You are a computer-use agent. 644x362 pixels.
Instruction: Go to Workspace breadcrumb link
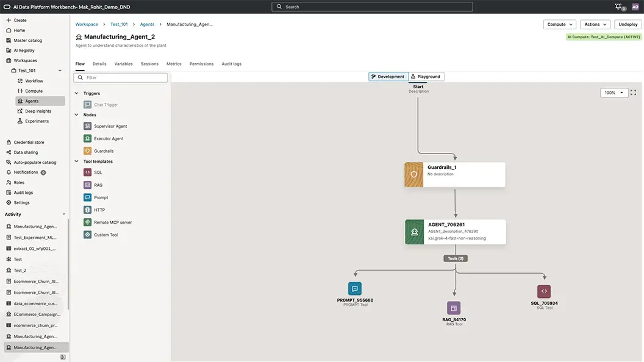point(87,24)
